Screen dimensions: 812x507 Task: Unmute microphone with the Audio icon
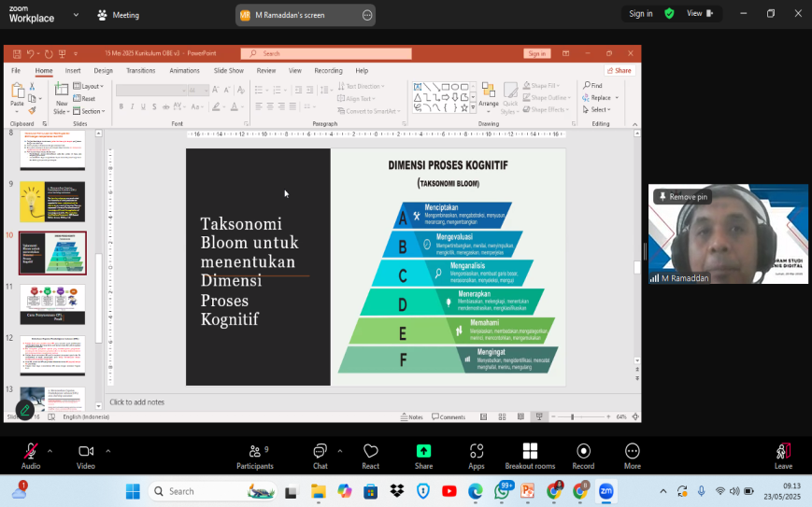pos(31,452)
